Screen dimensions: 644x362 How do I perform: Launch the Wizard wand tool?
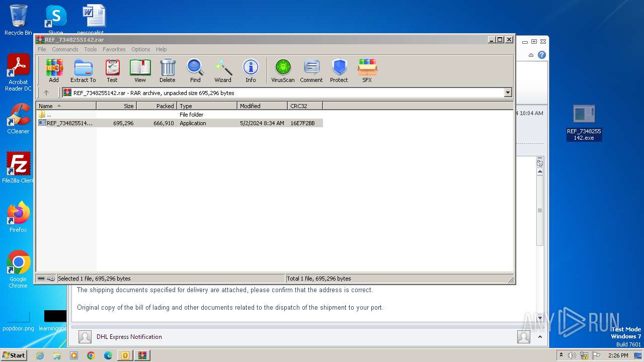[x=223, y=71]
